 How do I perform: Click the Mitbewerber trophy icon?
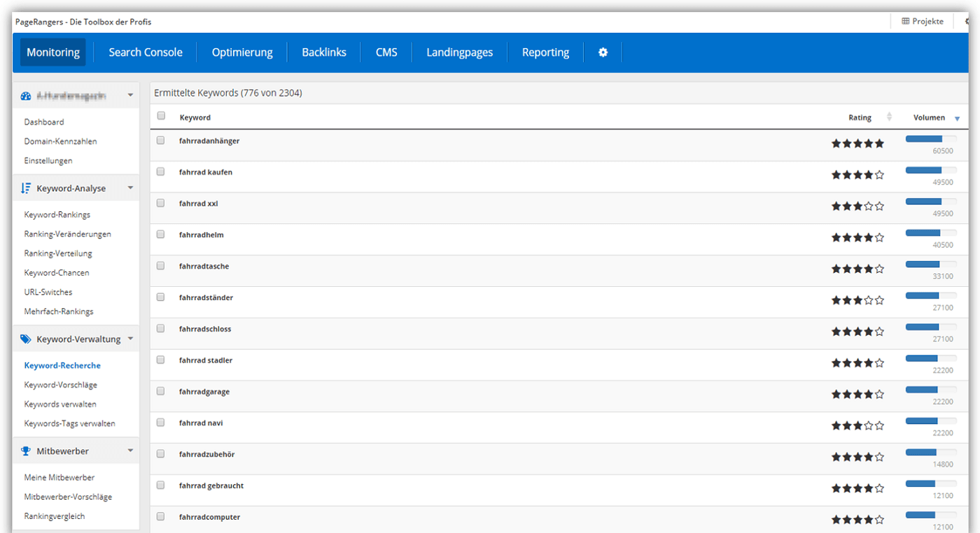click(x=26, y=451)
